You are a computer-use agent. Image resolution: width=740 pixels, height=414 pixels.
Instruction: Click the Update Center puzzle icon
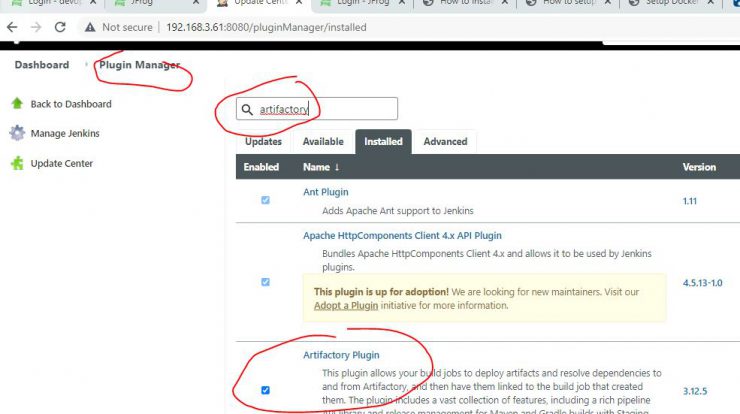(x=17, y=163)
